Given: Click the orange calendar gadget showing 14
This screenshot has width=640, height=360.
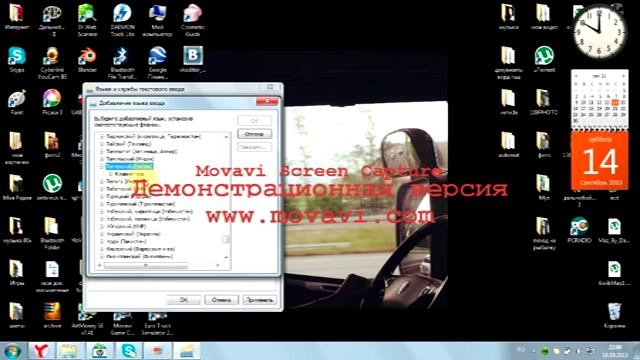Looking at the screenshot, I should (600, 161).
